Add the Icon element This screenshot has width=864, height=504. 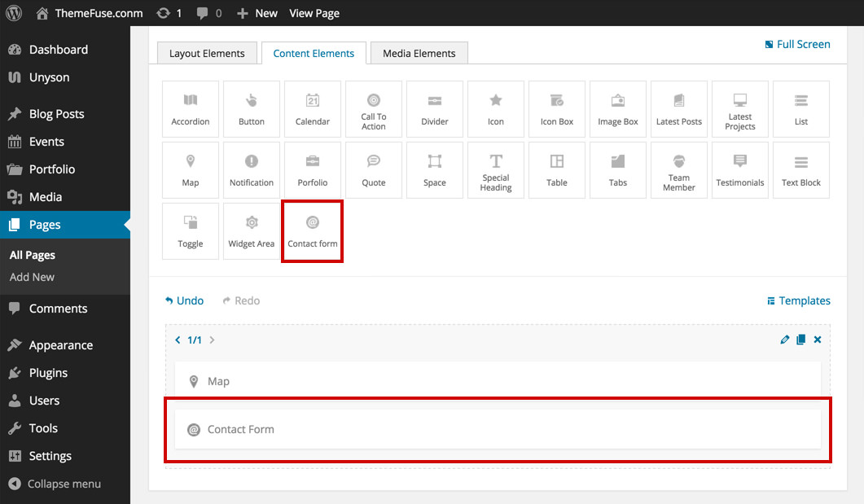coord(496,109)
